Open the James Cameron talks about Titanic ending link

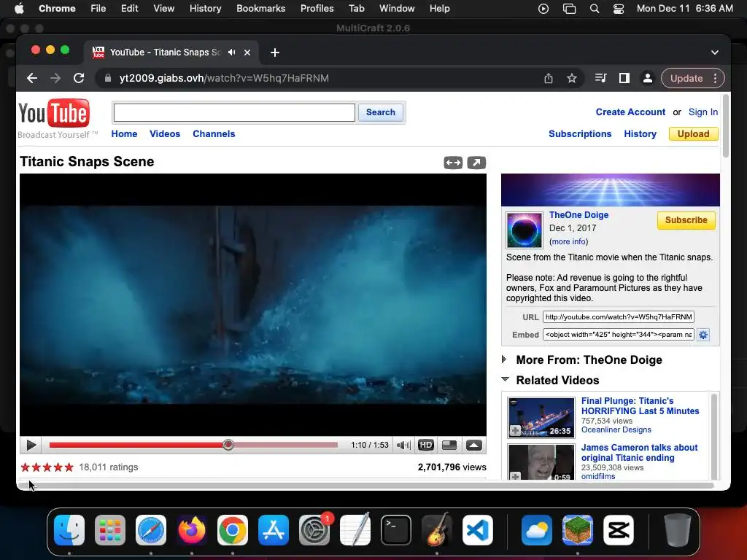(639, 452)
